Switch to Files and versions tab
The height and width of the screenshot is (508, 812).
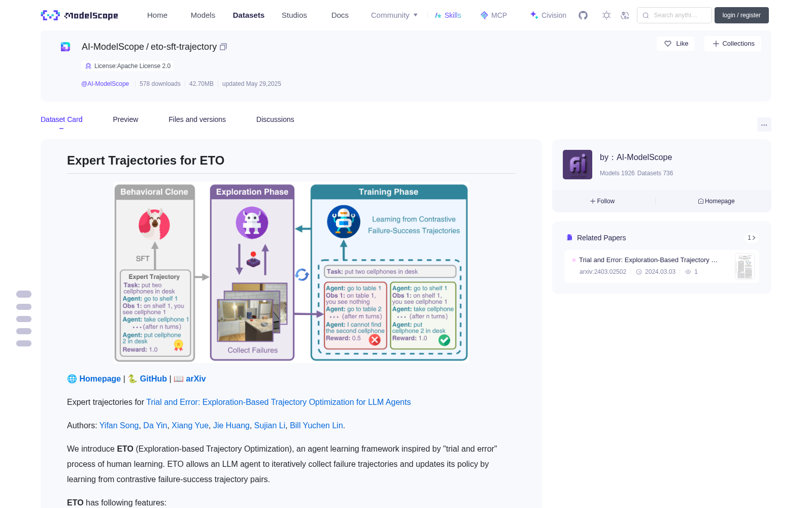(197, 119)
